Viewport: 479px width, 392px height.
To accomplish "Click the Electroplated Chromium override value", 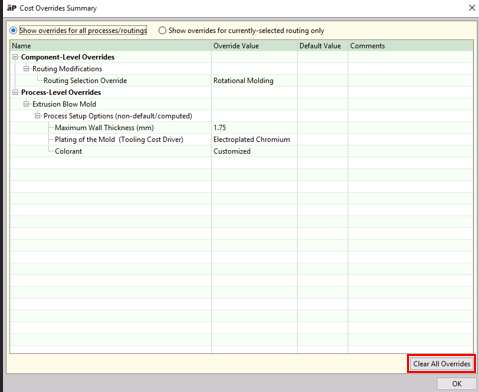I will point(252,139).
